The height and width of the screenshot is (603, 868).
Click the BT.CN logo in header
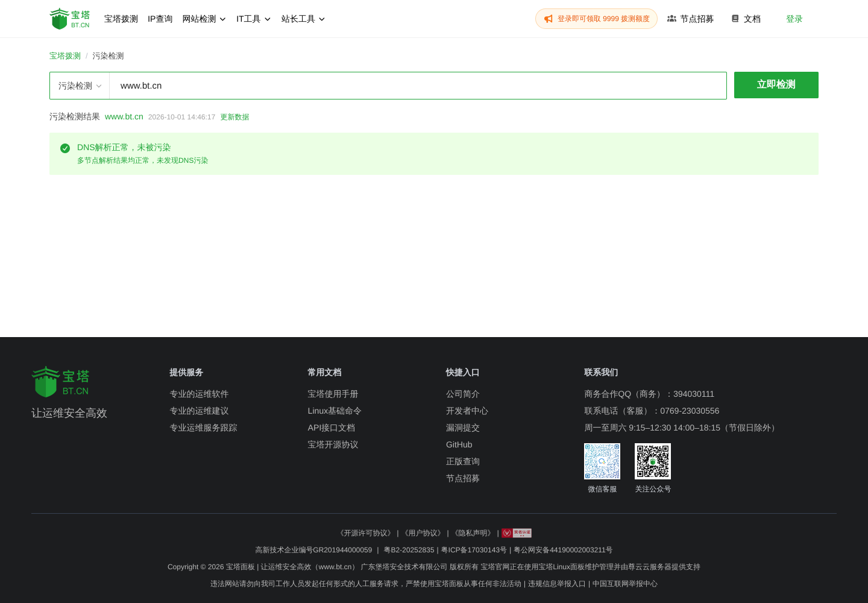point(69,19)
